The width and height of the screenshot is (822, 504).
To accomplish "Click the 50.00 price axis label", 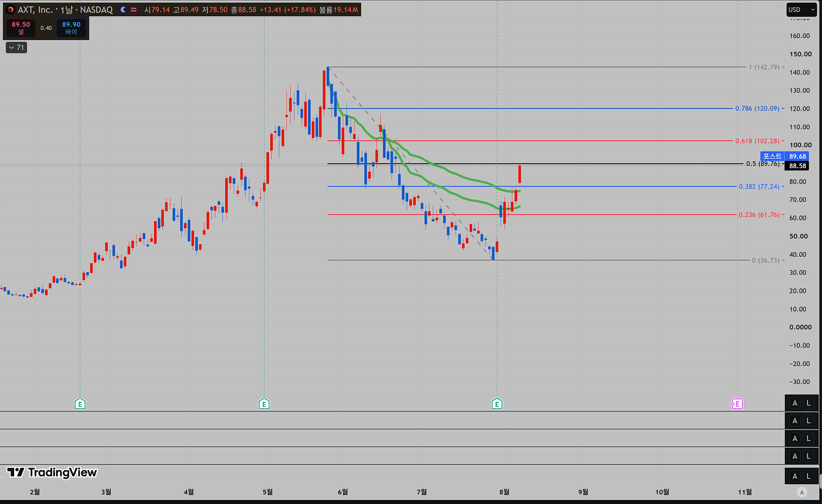I will point(798,236).
